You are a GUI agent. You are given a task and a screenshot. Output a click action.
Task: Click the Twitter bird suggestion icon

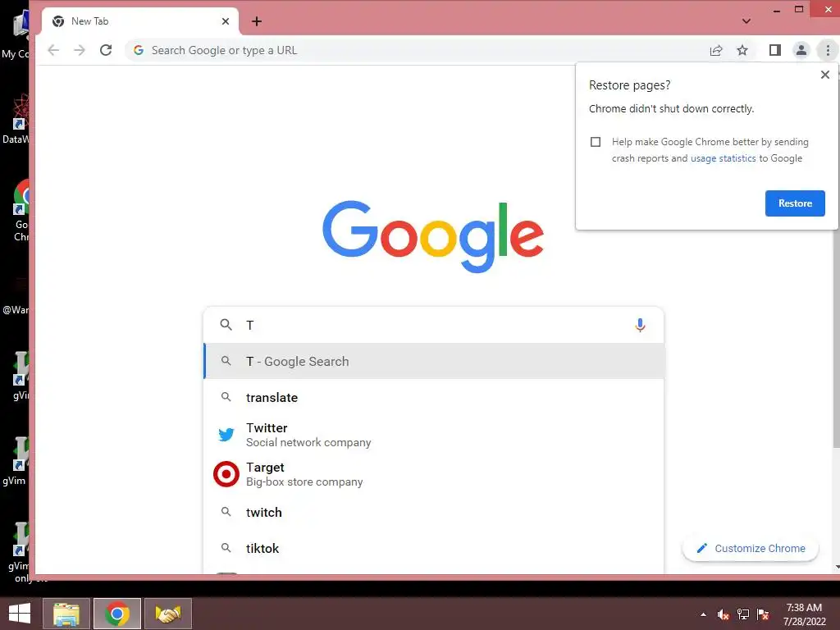(226, 435)
